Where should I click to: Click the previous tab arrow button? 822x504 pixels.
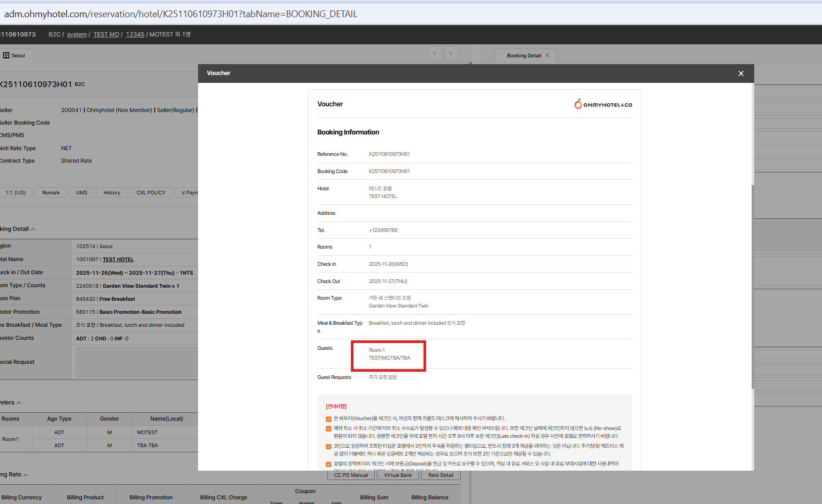tap(435, 53)
